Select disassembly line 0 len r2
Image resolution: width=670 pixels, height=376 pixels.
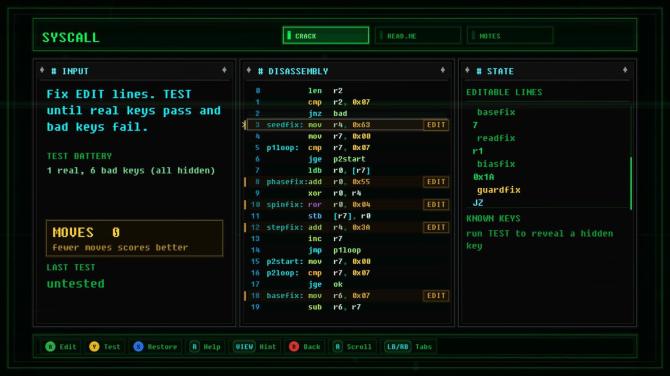click(x=347, y=91)
